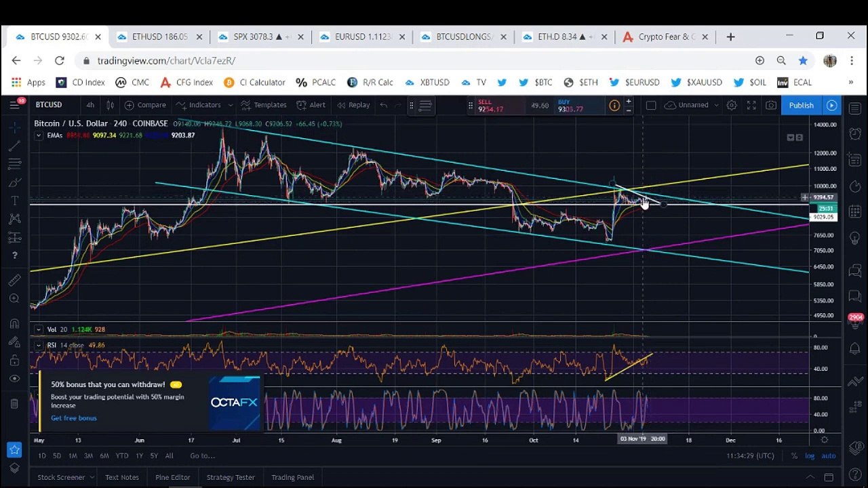Viewport: 868px width, 488px height.
Task: Open the Unnamed layout dropdown
Action: click(x=692, y=105)
